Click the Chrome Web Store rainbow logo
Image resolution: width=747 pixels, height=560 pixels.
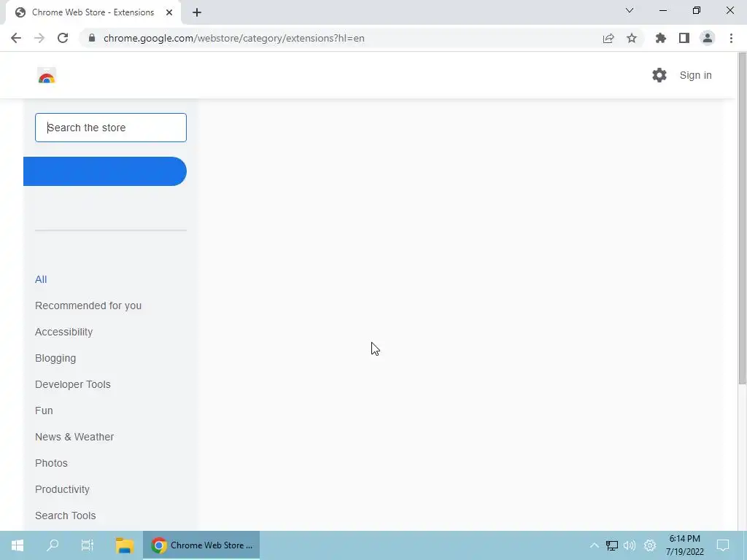47,76
